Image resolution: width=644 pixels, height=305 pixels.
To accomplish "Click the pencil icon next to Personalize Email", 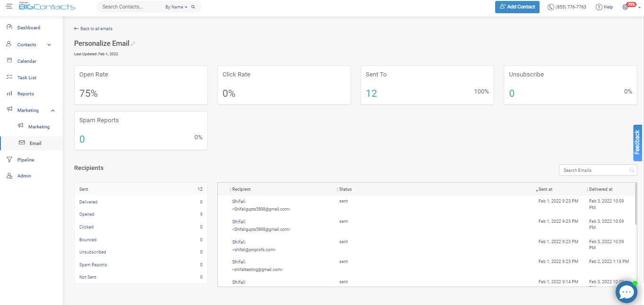I will click(x=133, y=44).
